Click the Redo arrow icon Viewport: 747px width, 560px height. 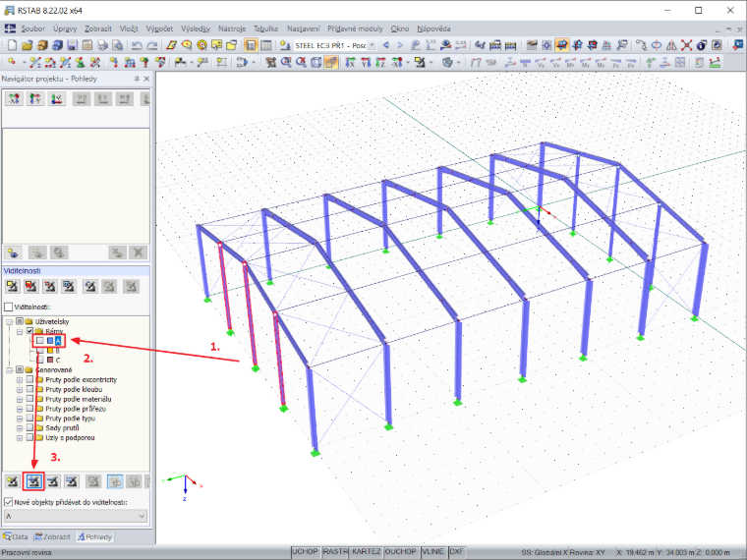tap(152, 45)
